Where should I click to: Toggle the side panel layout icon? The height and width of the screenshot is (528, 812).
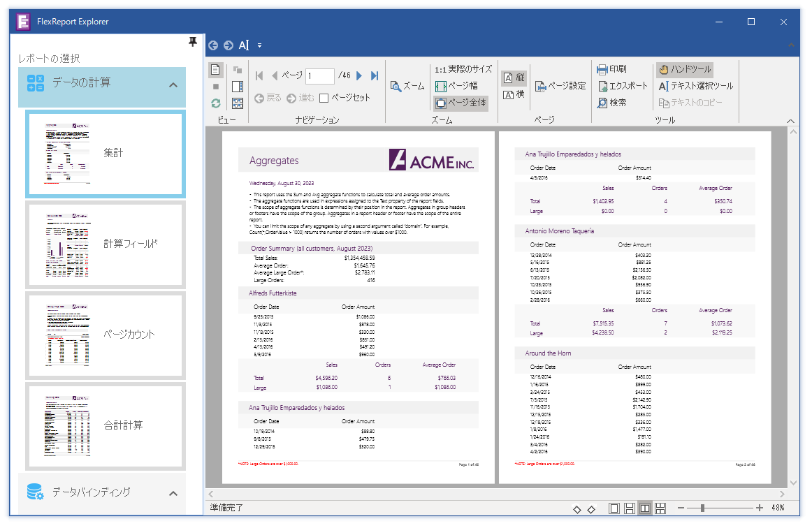238,87
